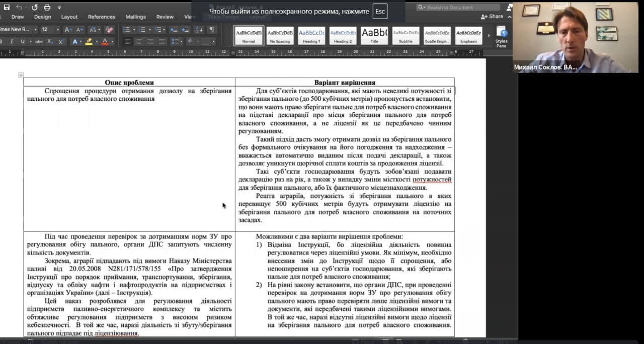
Task: Open the font color dropdown arrow
Action: click(x=112, y=41)
